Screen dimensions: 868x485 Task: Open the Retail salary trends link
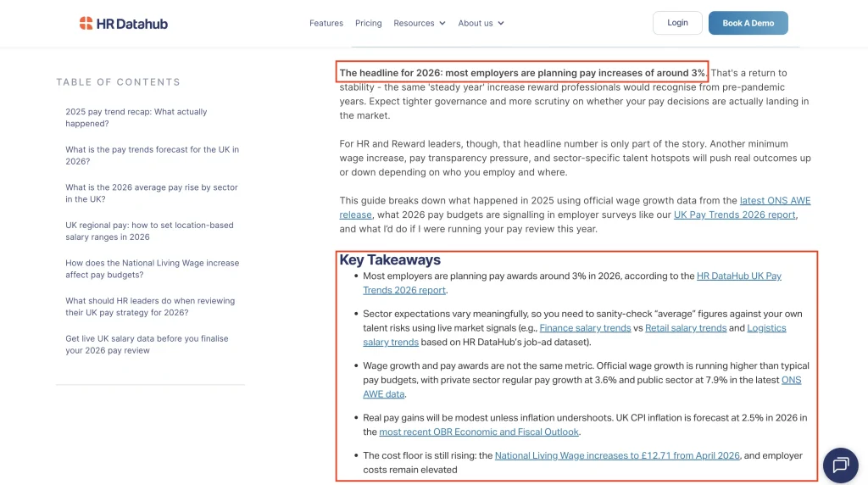685,328
